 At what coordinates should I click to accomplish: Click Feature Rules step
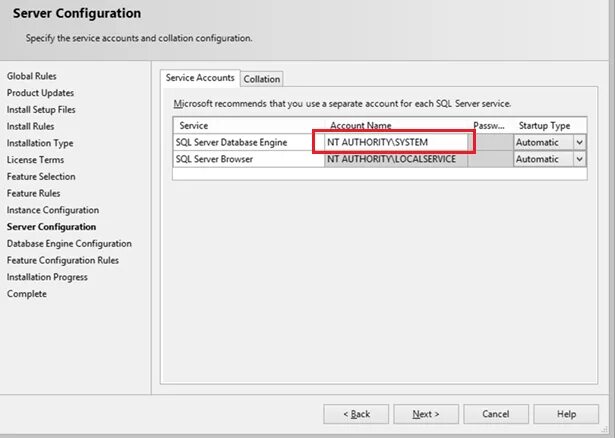coord(33,193)
